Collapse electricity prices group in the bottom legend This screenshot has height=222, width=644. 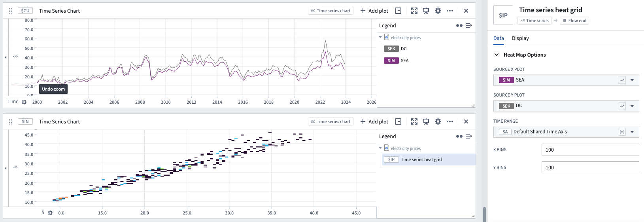point(380,148)
